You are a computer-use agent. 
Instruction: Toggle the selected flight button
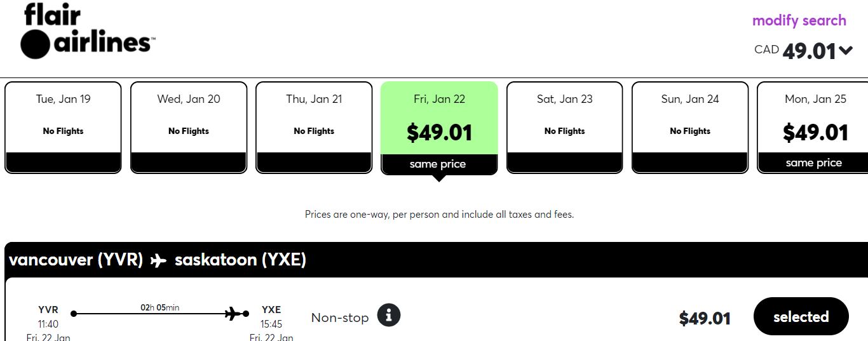pyautogui.click(x=801, y=316)
